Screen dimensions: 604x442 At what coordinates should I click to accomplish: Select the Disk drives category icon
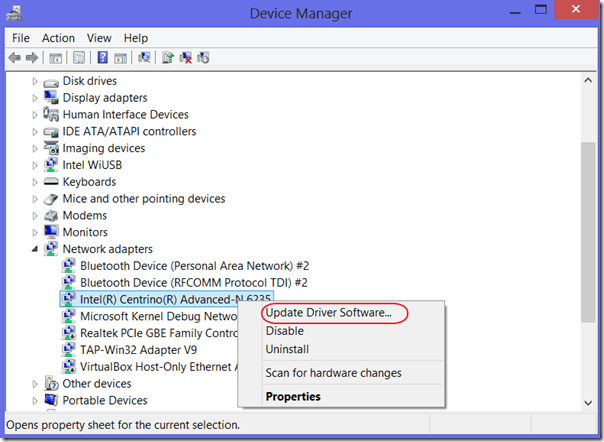51,82
